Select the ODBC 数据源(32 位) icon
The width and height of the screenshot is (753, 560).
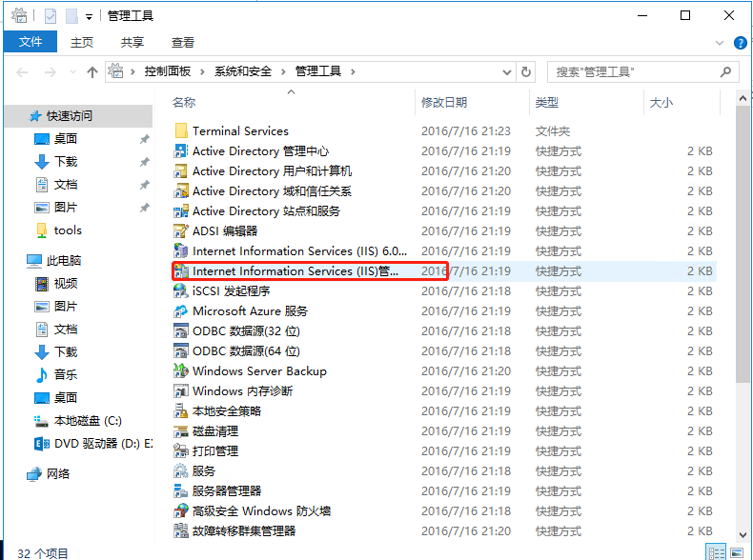(181, 331)
